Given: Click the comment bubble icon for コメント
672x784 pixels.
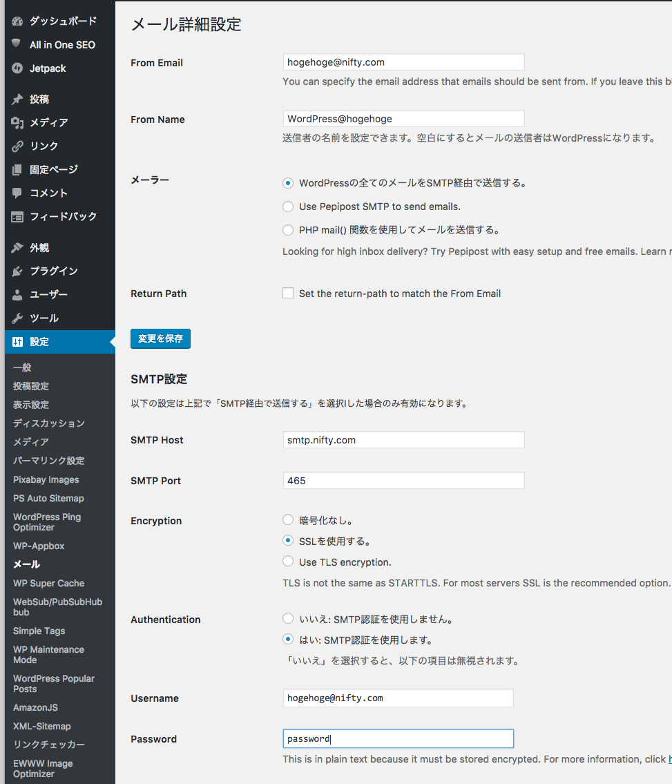Looking at the screenshot, I should [17, 193].
